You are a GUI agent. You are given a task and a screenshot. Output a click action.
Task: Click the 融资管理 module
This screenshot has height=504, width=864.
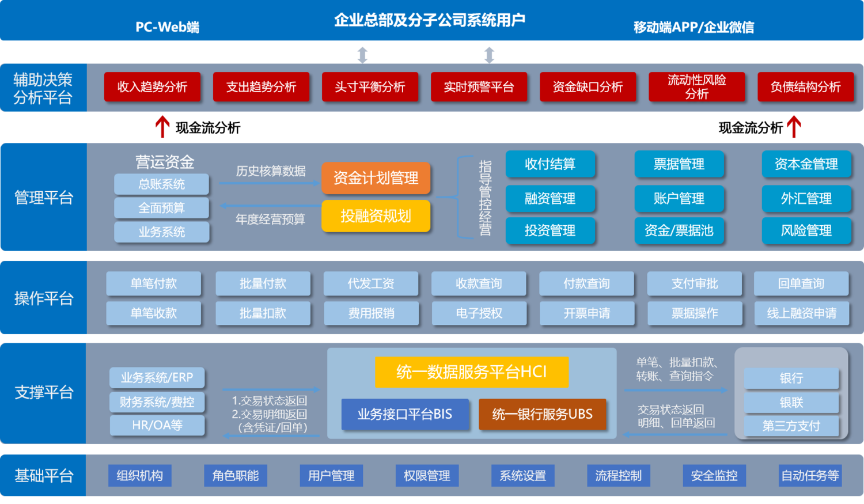tap(550, 199)
